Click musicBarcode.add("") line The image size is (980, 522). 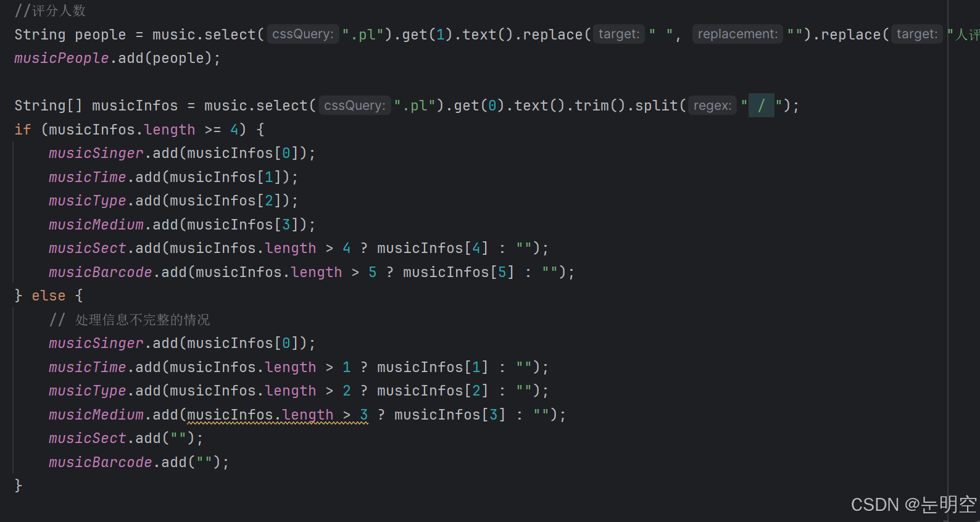[x=139, y=462]
